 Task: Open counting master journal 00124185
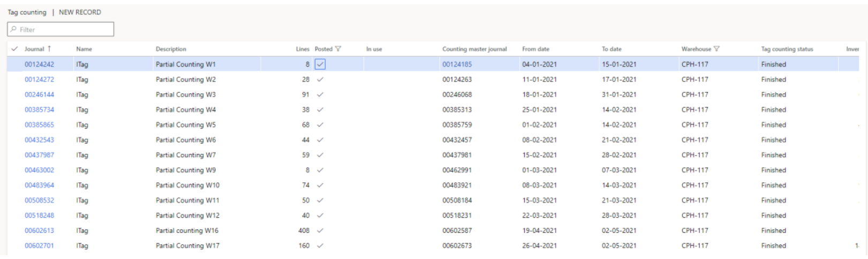click(x=457, y=64)
